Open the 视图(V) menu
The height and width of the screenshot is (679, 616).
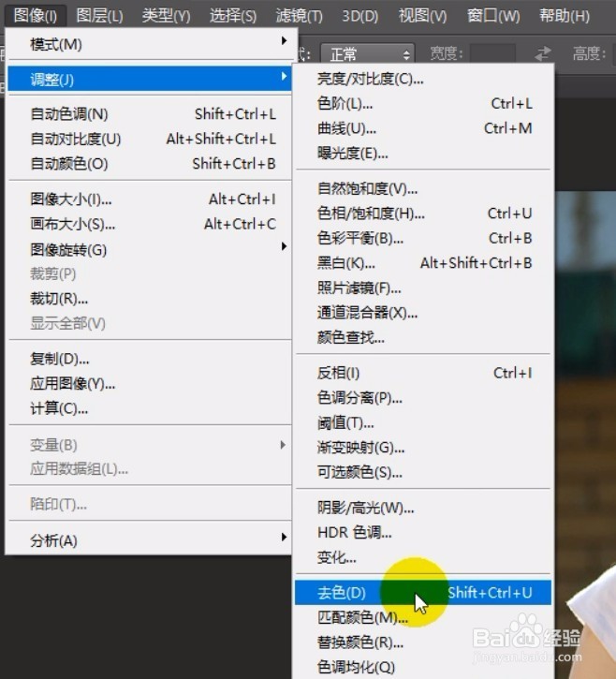coord(422,16)
